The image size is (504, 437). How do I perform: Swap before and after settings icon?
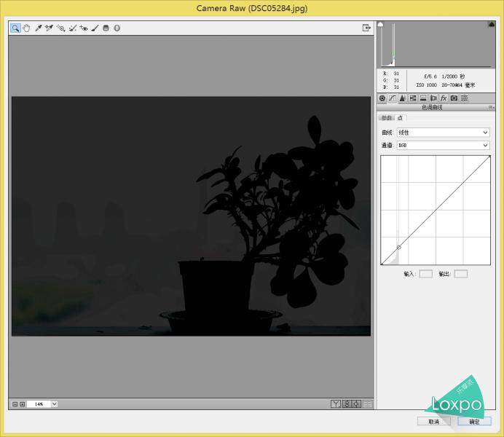click(x=347, y=404)
